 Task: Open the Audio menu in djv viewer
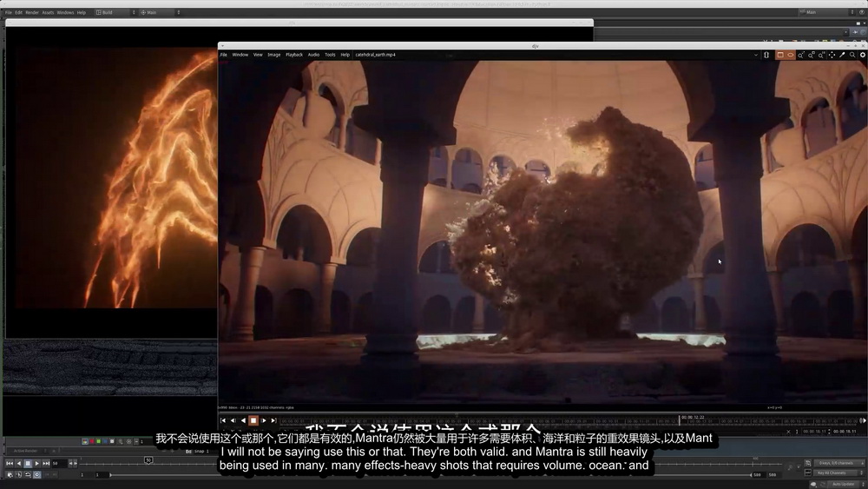coord(313,55)
